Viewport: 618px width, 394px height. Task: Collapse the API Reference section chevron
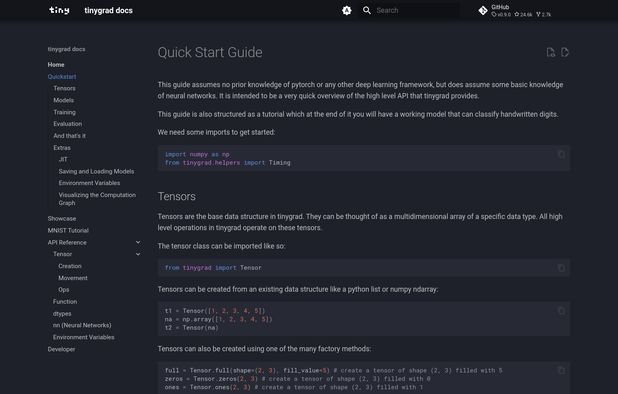tap(138, 242)
